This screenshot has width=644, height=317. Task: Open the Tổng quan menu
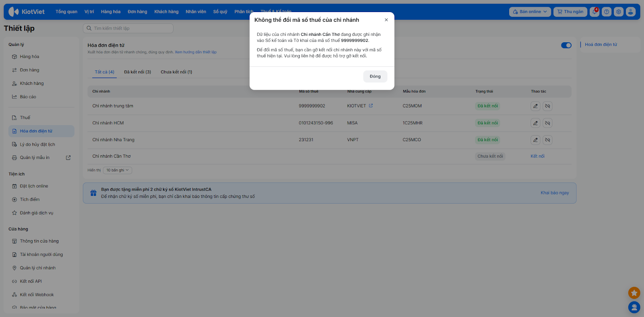pos(66,12)
